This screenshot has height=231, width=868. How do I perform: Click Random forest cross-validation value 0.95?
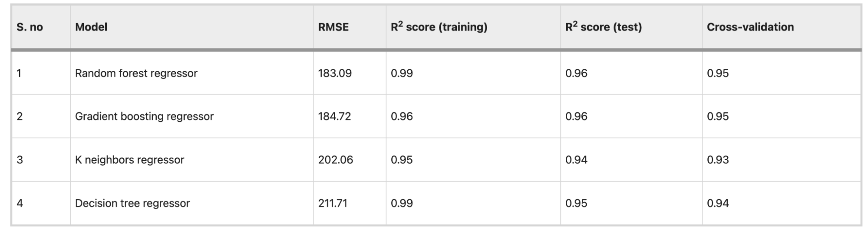coord(718,73)
